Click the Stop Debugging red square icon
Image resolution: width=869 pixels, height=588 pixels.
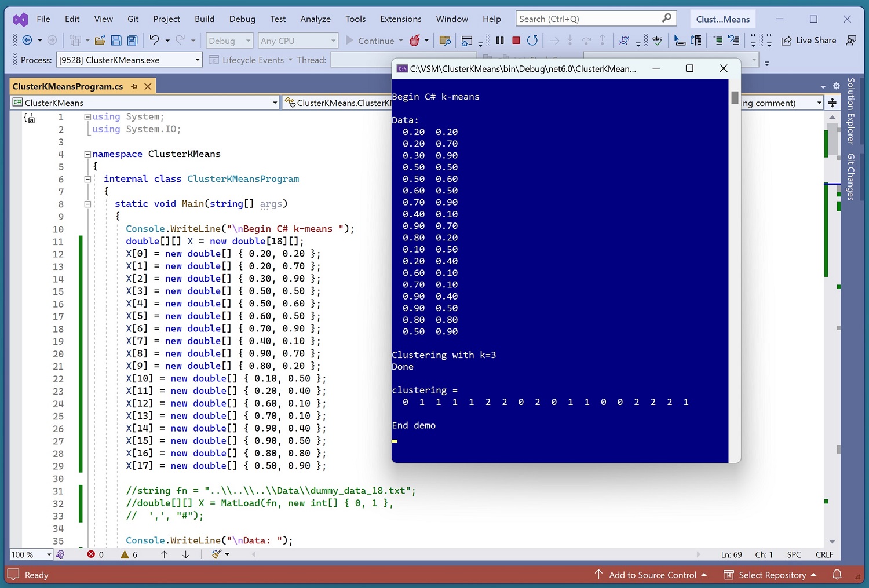516,41
